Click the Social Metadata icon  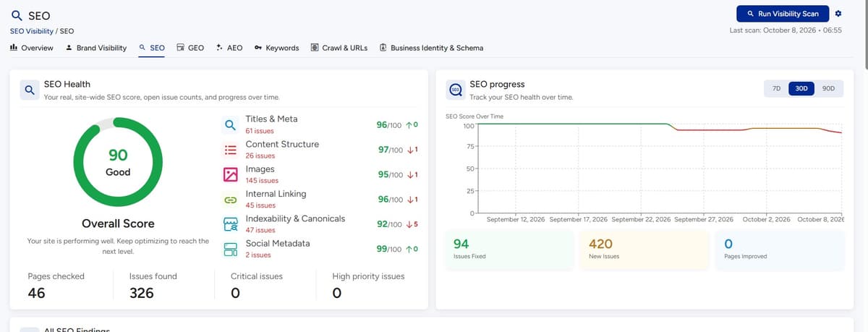[x=230, y=249]
